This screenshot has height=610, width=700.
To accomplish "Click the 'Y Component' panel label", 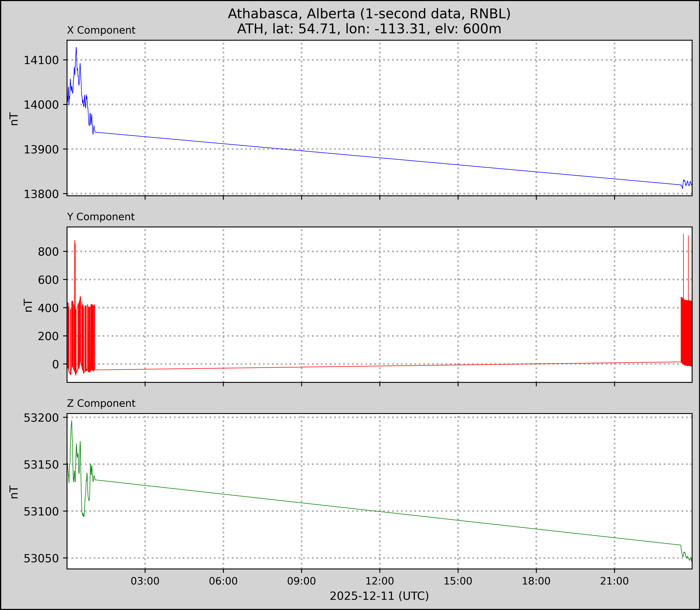I will coord(101,217).
